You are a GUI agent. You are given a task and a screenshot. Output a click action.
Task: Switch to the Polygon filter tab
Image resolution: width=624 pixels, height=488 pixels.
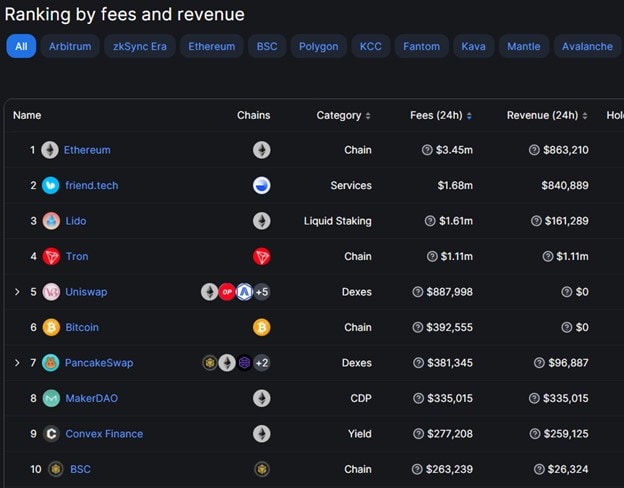coord(318,46)
